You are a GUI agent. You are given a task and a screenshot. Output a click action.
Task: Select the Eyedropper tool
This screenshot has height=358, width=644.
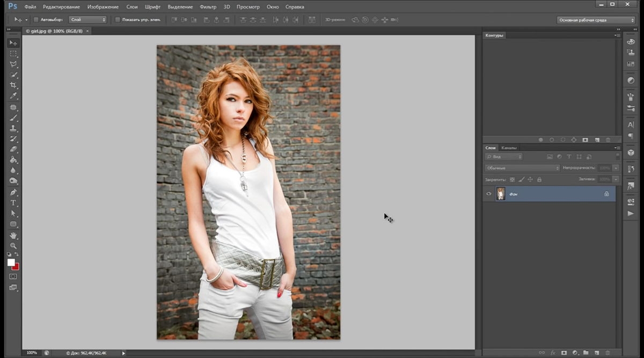[13, 96]
